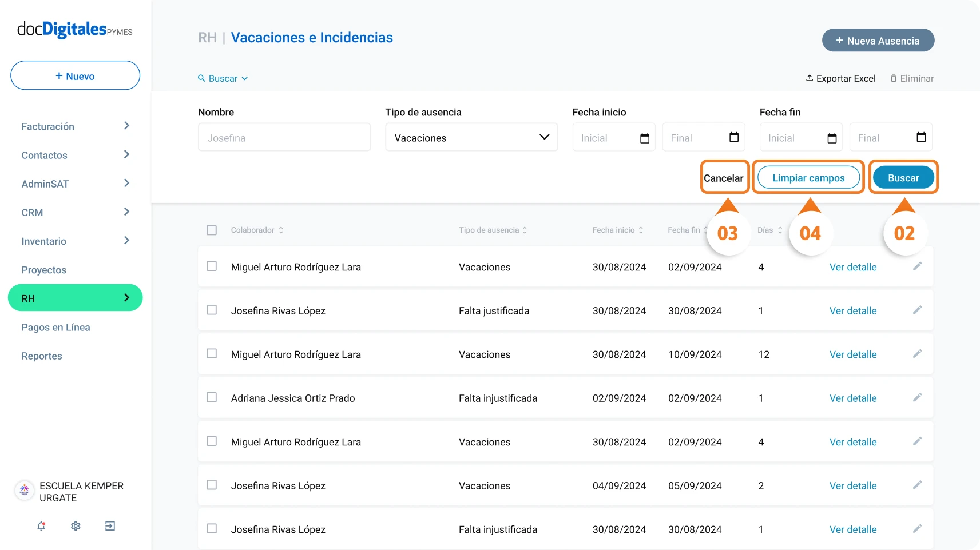Edit Josefina Rivas López Falta justificada row pencil
Screen dimensions: 980x550
(x=917, y=310)
